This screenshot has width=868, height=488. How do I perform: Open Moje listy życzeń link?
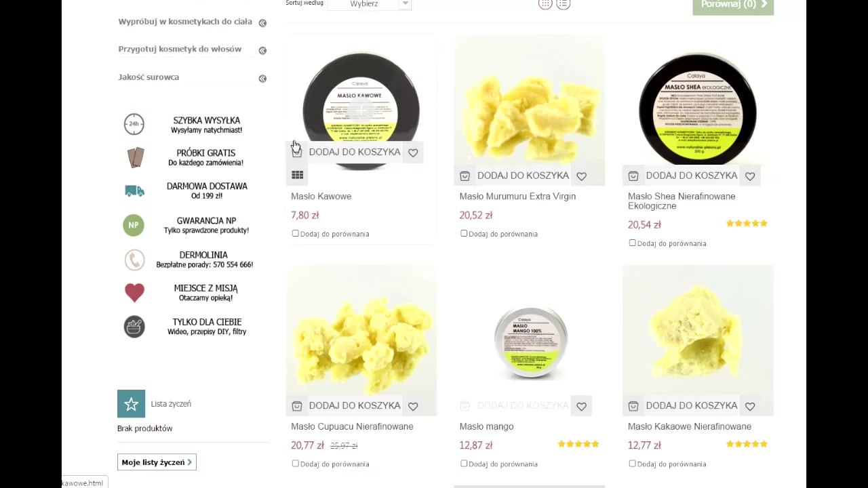coord(157,462)
